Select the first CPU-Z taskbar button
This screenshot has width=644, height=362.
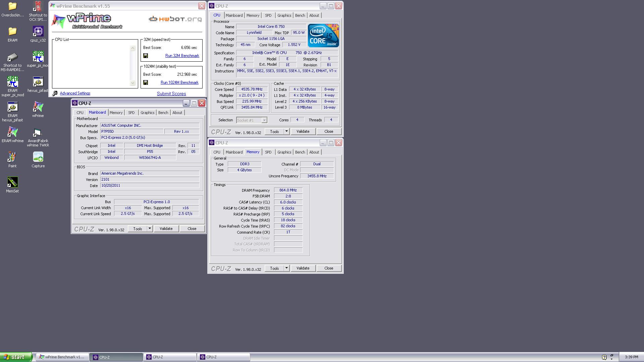(116, 357)
